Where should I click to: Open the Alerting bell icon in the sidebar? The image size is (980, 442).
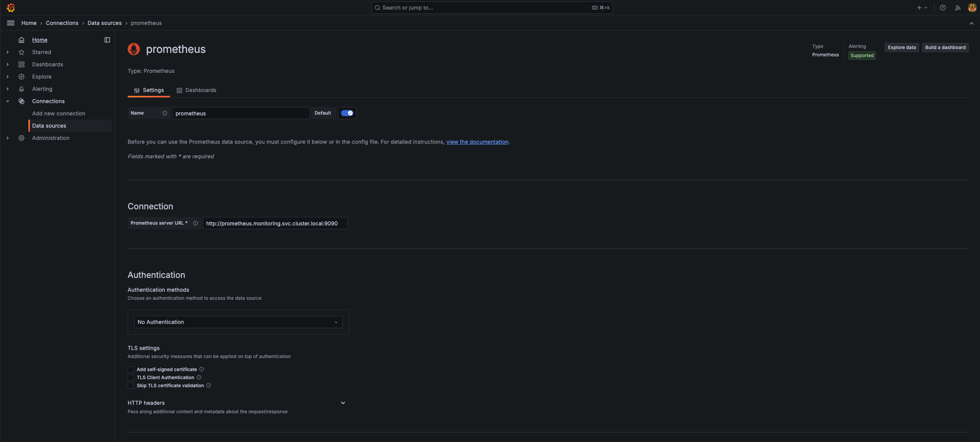pos(21,89)
